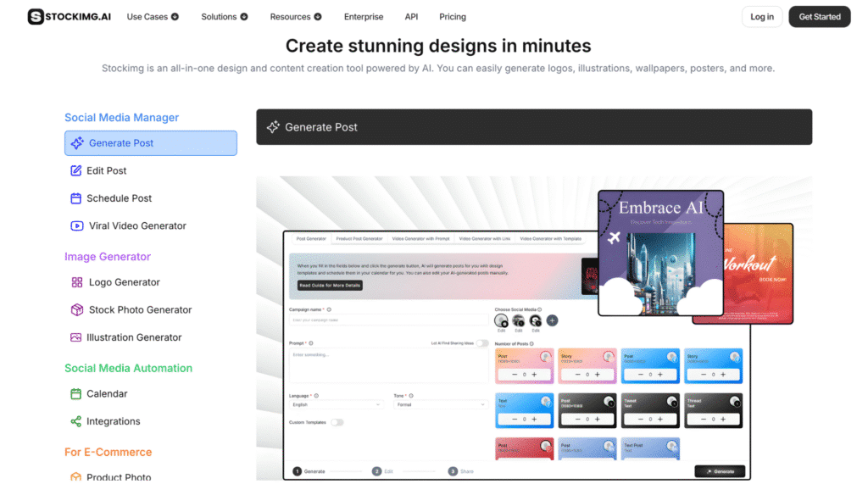868x484 pixels.
Task: Click the Edit Post pencil icon
Action: (x=75, y=170)
